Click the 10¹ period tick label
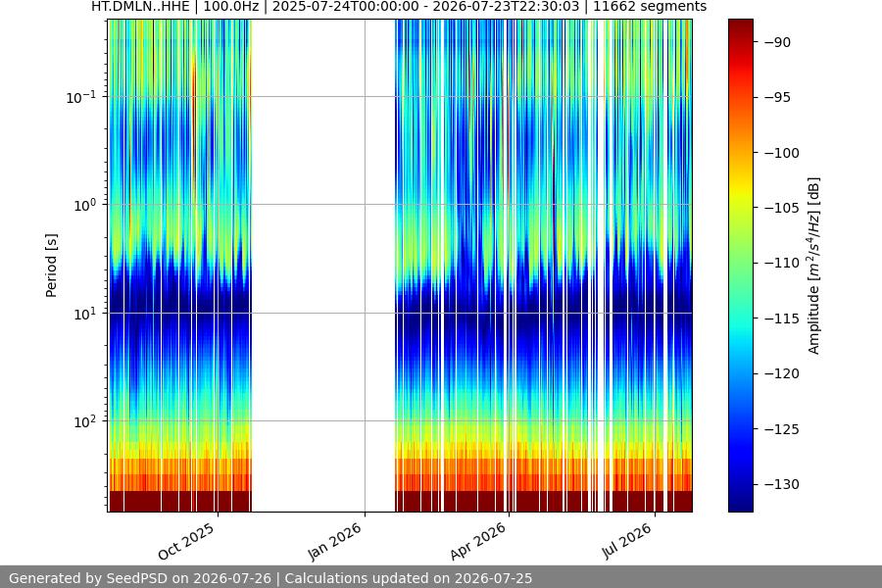The image size is (882, 588). 84,314
